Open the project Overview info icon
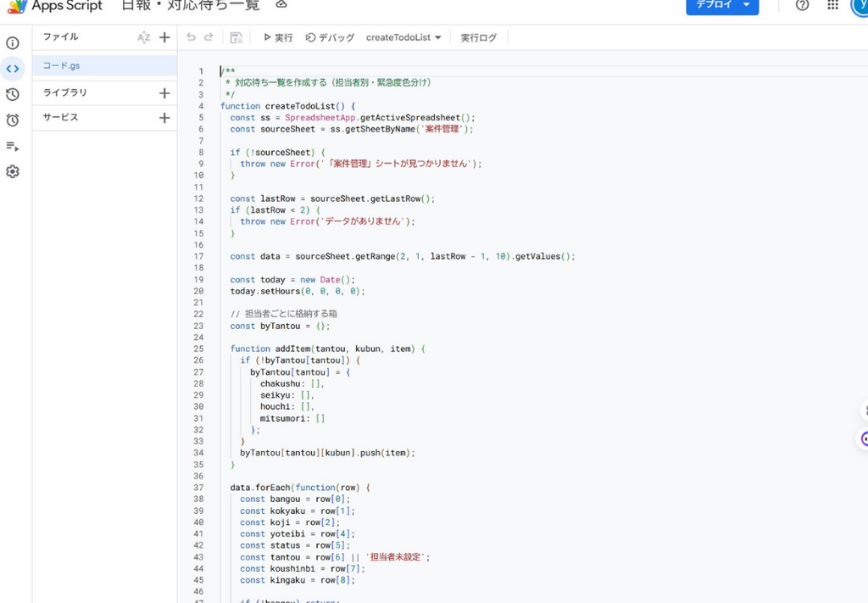868x603 pixels. (x=13, y=43)
